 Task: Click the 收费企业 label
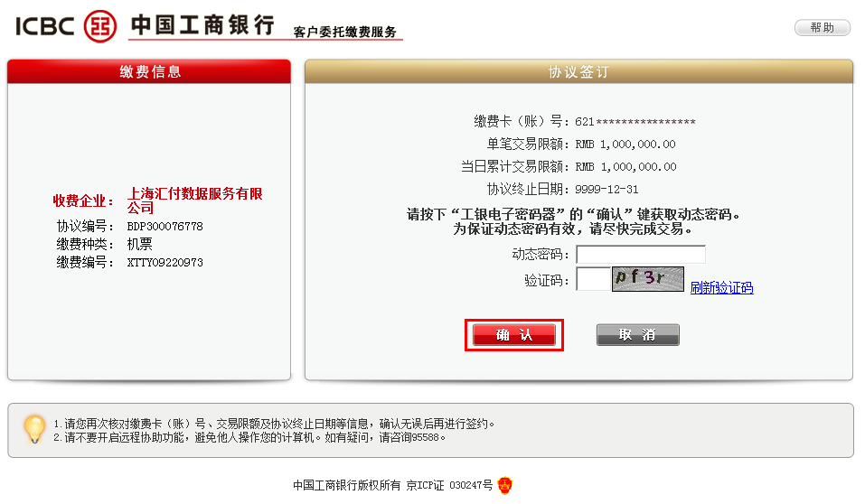[83, 201]
